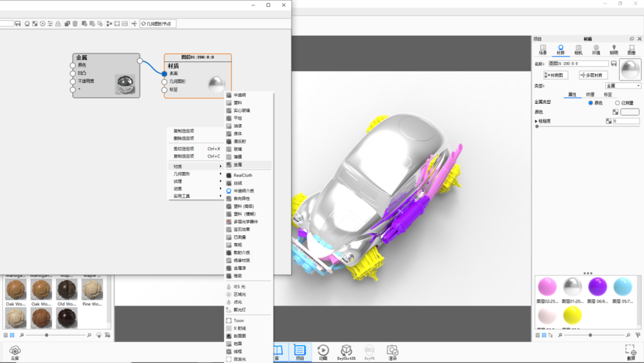644x363 pixels.
Task: Expand the 实用工具 submenu
Action: tap(196, 196)
